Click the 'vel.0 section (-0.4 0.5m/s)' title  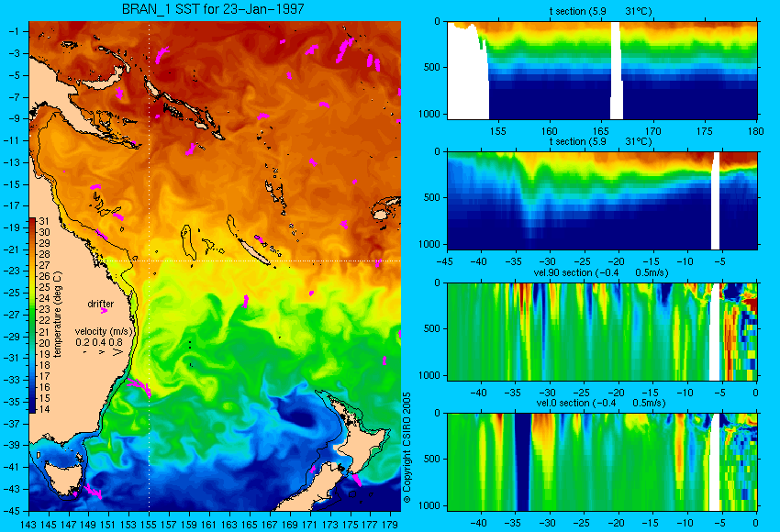point(601,403)
